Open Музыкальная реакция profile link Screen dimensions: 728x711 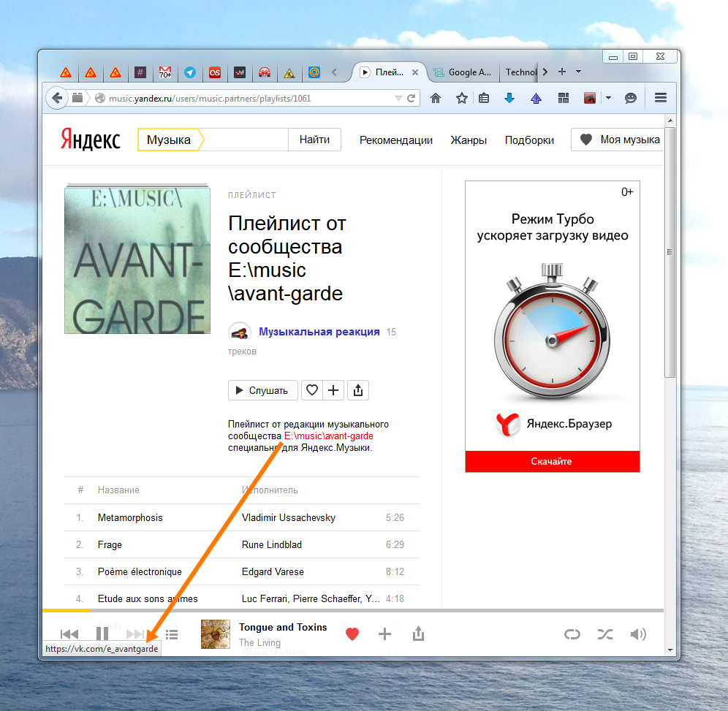pyautogui.click(x=319, y=332)
